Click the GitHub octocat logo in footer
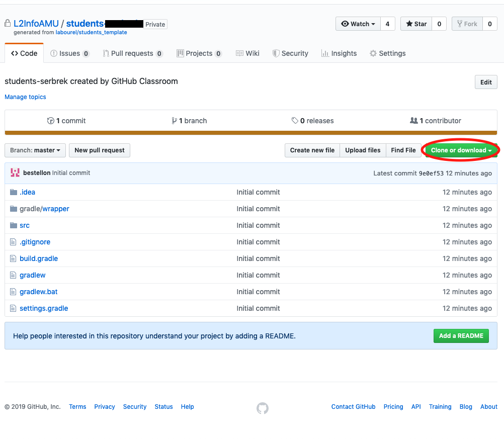This screenshot has height=439, width=504. click(262, 408)
